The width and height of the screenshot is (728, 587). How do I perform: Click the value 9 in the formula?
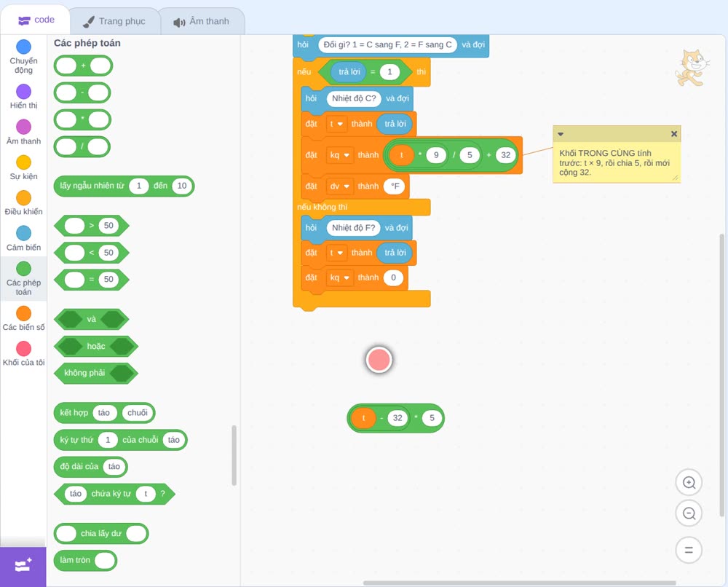point(436,155)
